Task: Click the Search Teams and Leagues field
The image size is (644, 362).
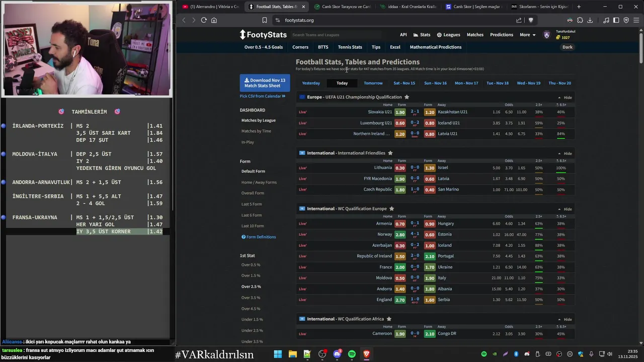Action: (x=337, y=35)
